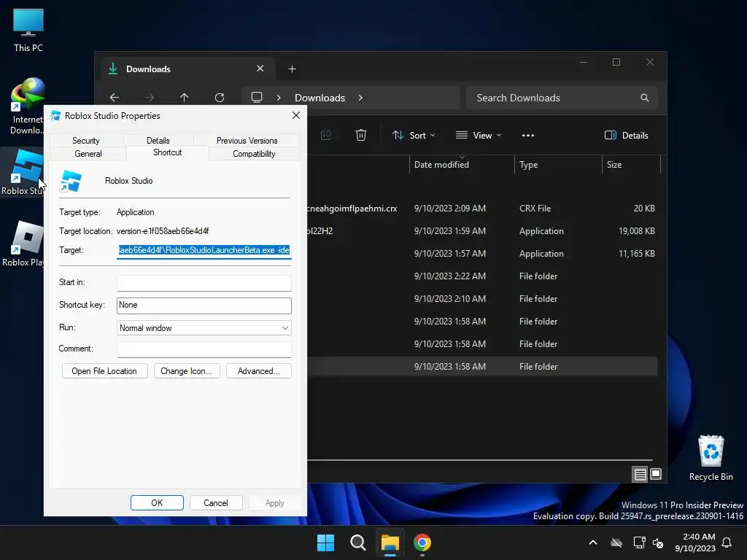Click Open File Location button
The image size is (747, 560).
point(104,371)
